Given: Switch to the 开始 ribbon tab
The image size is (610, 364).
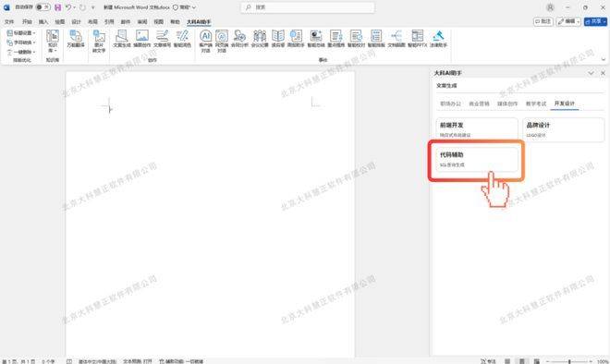Looking at the screenshot, I should (x=27, y=22).
